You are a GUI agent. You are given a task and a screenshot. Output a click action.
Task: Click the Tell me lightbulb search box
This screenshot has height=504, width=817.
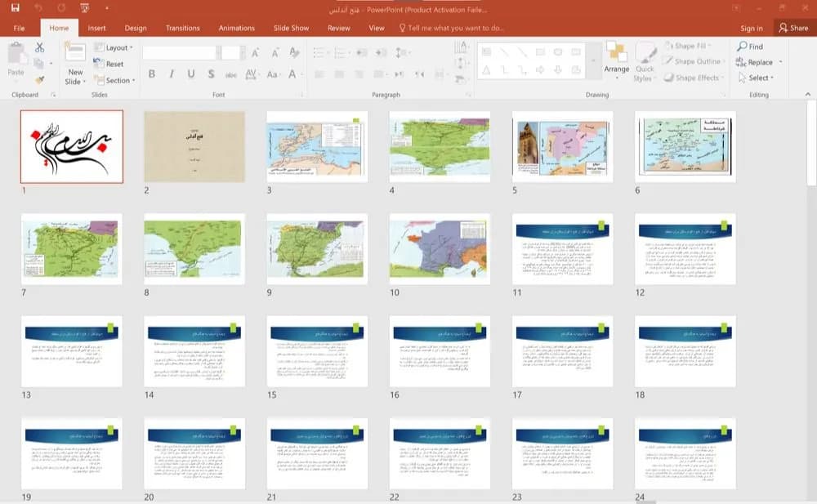[x=451, y=28]
